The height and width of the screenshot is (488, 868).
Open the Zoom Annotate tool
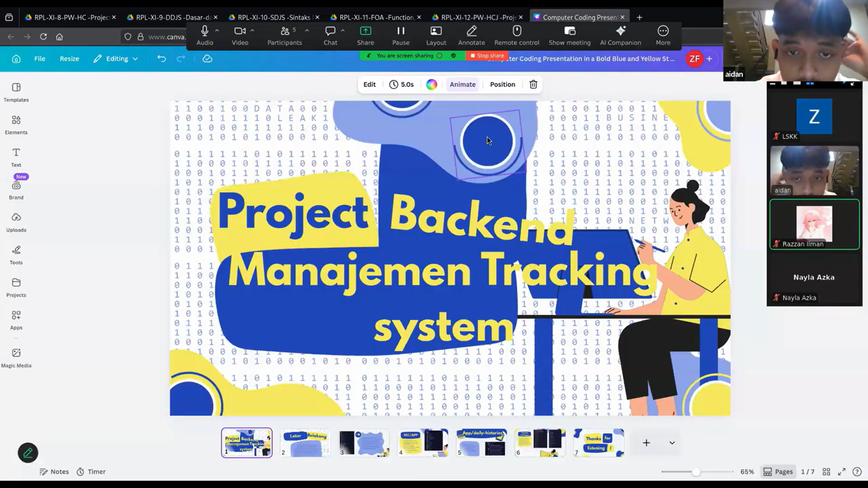pos(472,35)
